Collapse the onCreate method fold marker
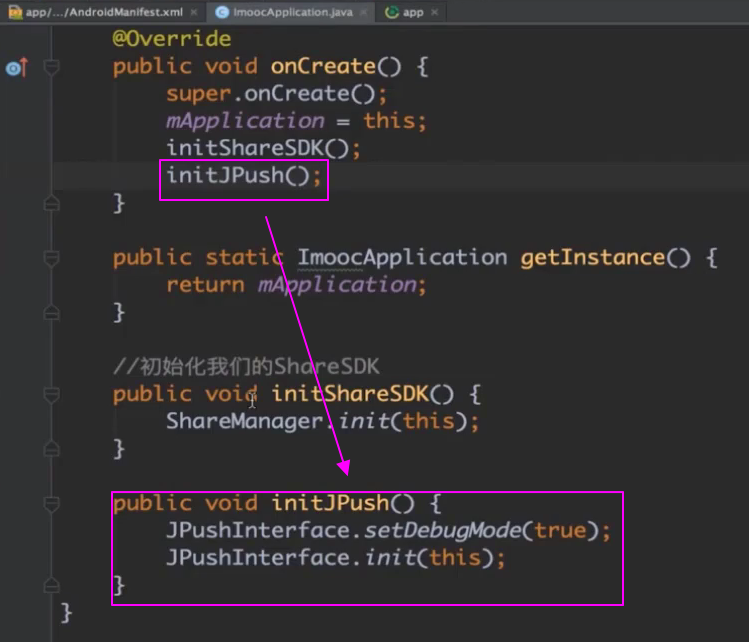 pyautogui.click(x=52, y=67)
